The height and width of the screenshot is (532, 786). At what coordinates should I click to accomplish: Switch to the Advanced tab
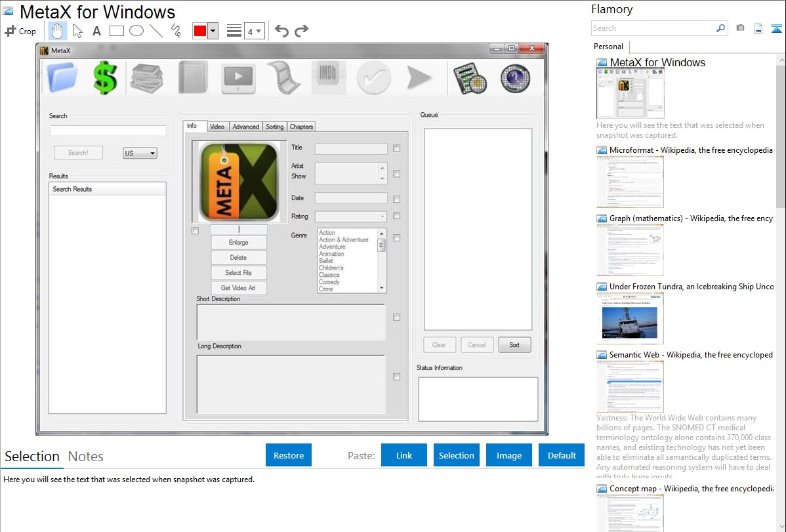(x=245, y=127)
